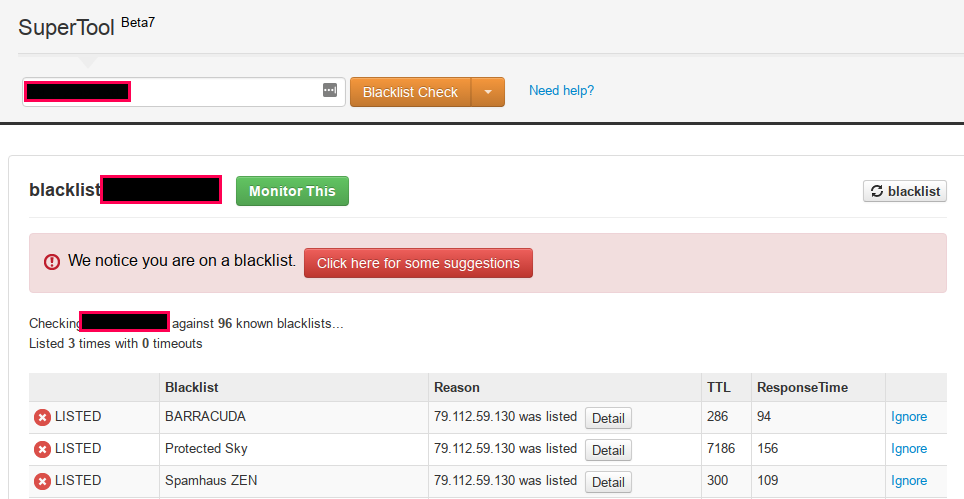Click the refresh blacklist button
Viewport: 964px width, 499px height.
(904, 191)
